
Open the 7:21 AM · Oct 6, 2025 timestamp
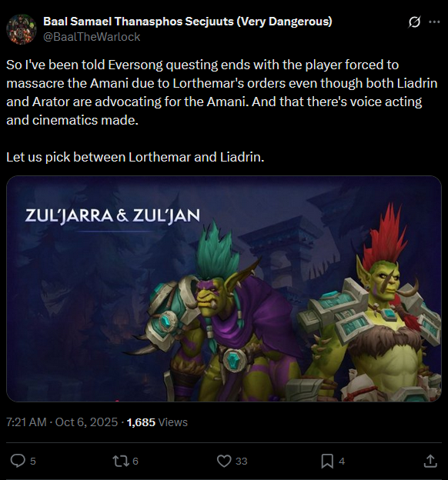coord(62,422)
